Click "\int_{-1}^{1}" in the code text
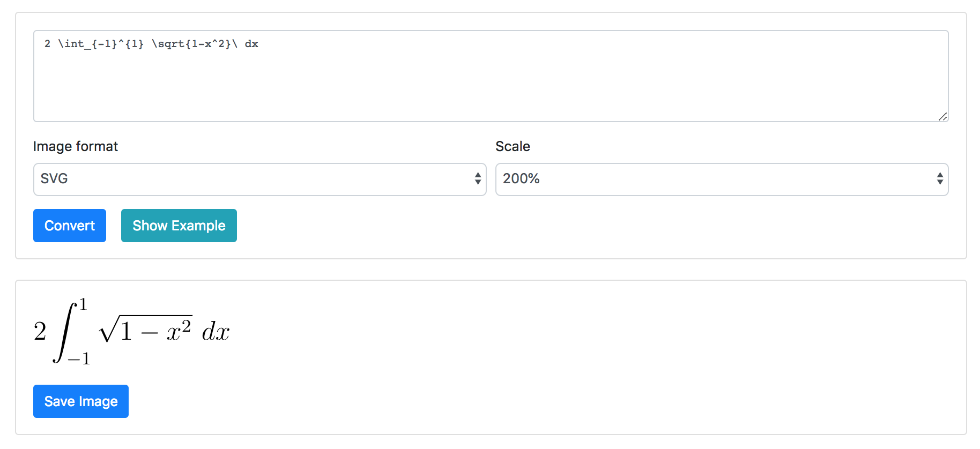 pyautogui.click(x=101, y=44)
